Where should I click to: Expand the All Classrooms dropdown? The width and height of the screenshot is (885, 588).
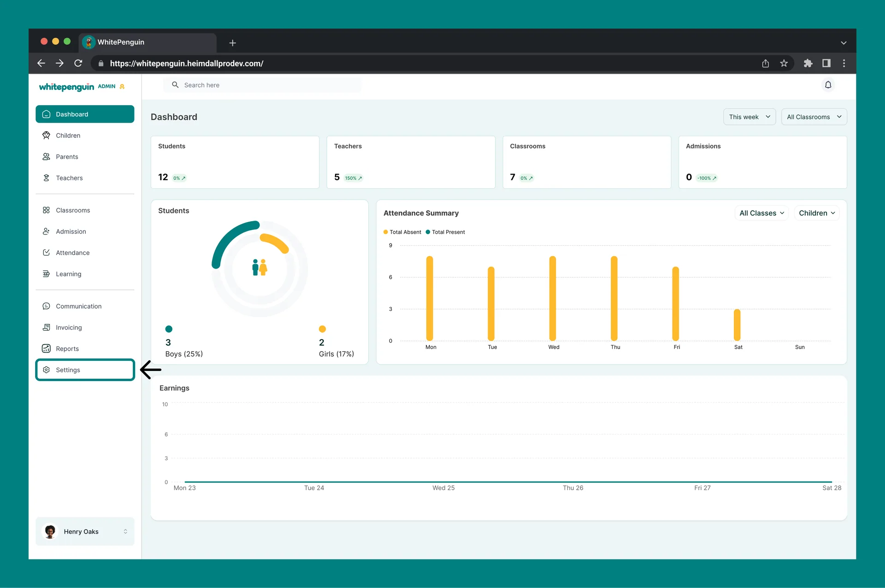(x=814, y=117)
